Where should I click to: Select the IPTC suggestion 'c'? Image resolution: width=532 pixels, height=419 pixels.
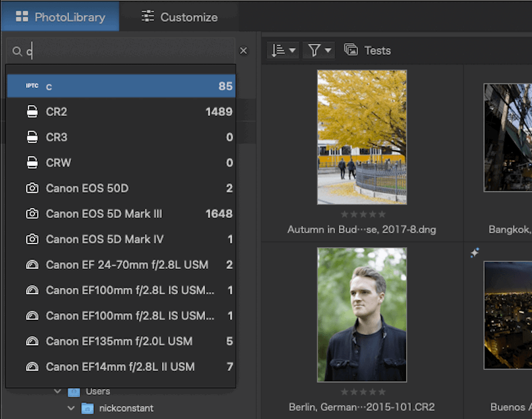click(121, 86)
